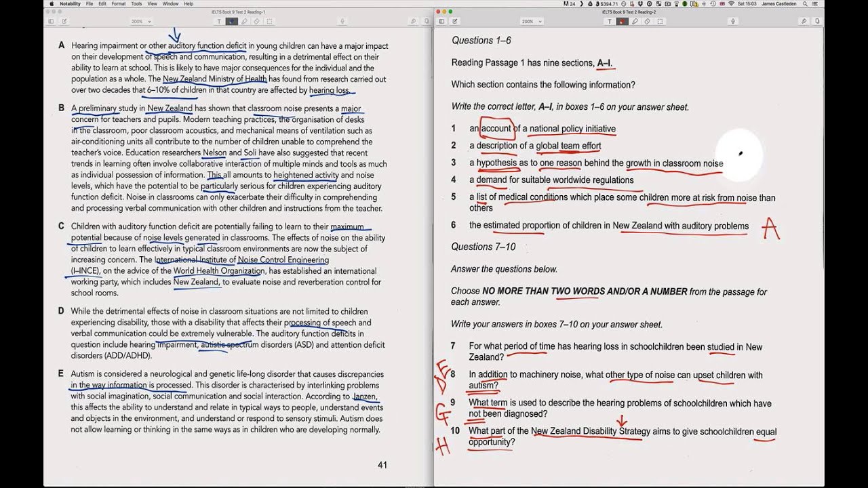
Task: Create new note in Reading-1 window
Action: (x=64, y=21)
